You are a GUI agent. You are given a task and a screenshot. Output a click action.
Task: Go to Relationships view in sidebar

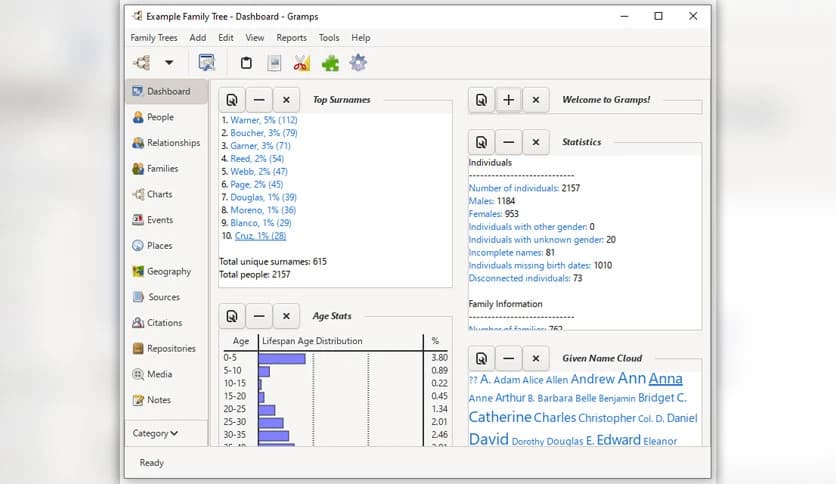172,143
